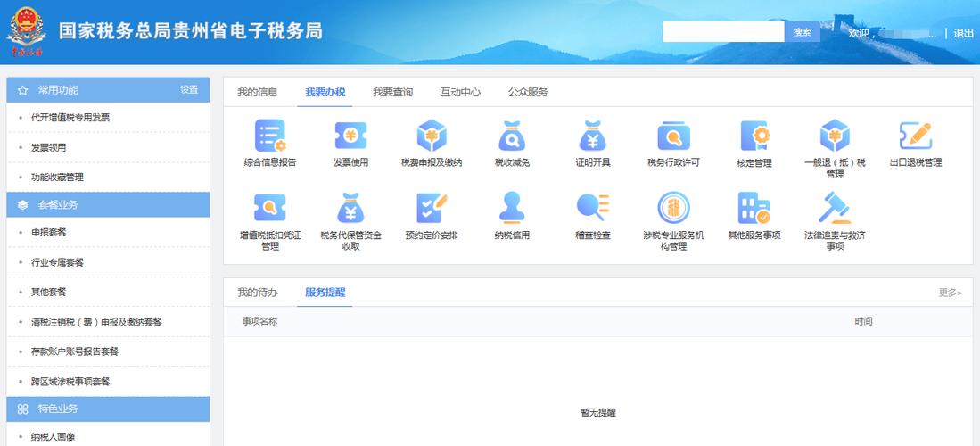Open the 法律追责与救济事项 gavel icon
Screen dimensions: 980x446
(835, 208)
